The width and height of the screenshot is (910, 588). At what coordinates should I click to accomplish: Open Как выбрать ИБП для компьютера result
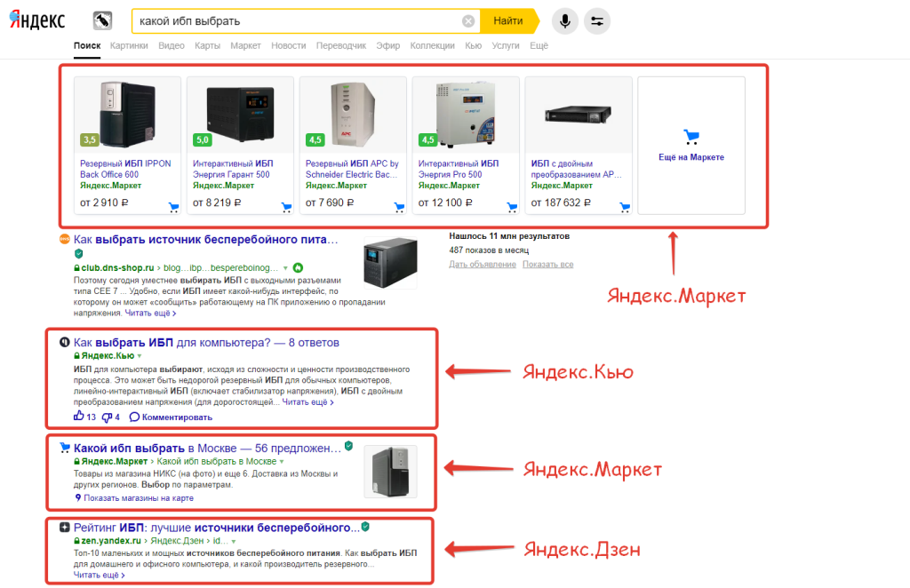[206, 343]
